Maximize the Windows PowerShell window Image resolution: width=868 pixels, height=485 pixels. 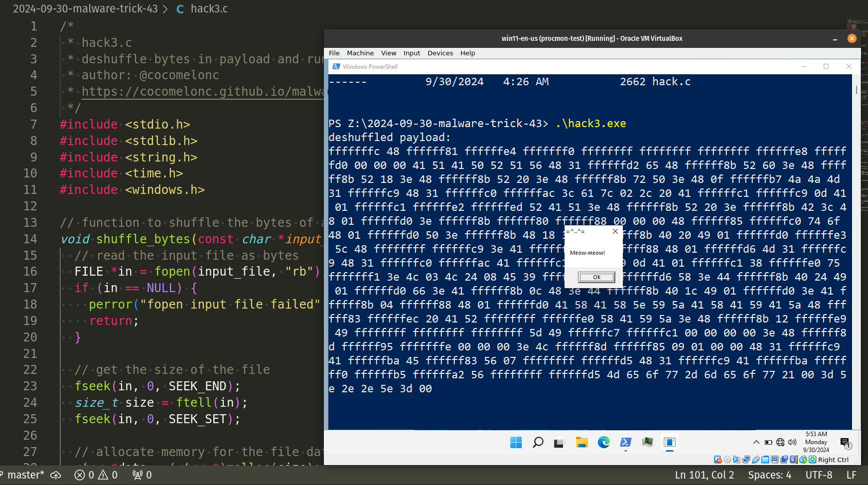tap(826, 66)
